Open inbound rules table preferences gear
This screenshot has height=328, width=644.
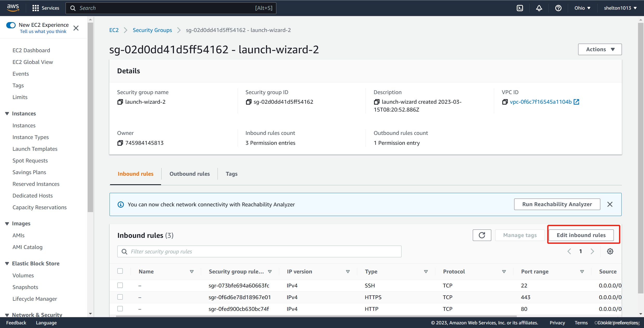point(610,251)
